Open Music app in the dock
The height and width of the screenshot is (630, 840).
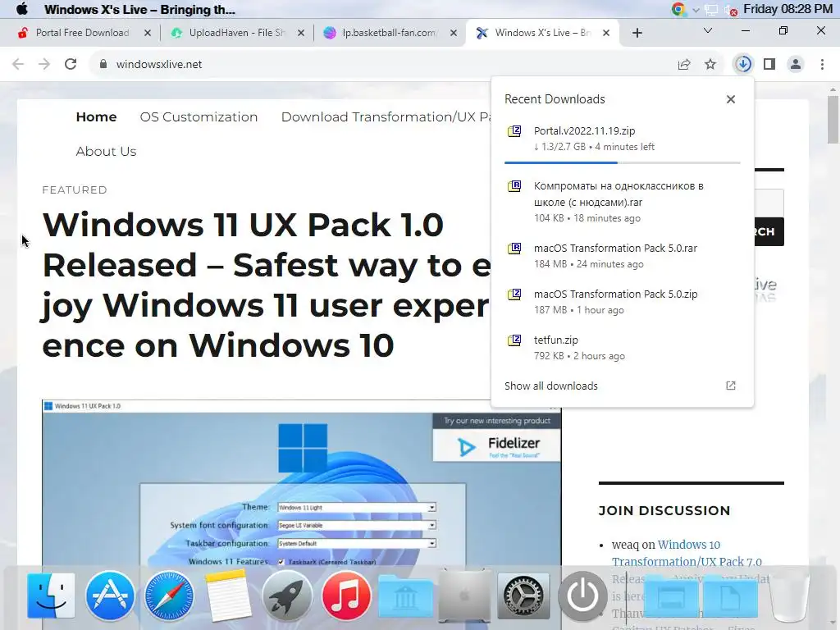click(346, 596)
